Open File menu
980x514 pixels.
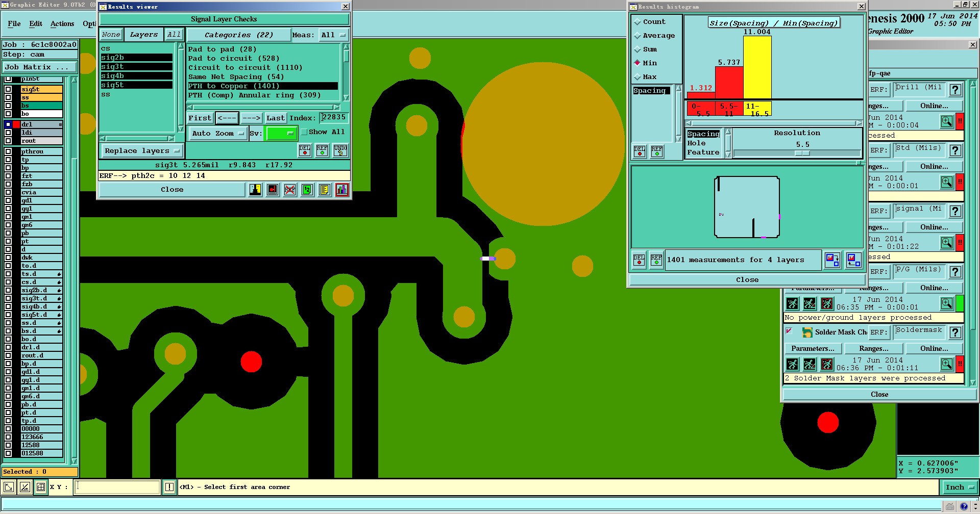click(14, 24)
